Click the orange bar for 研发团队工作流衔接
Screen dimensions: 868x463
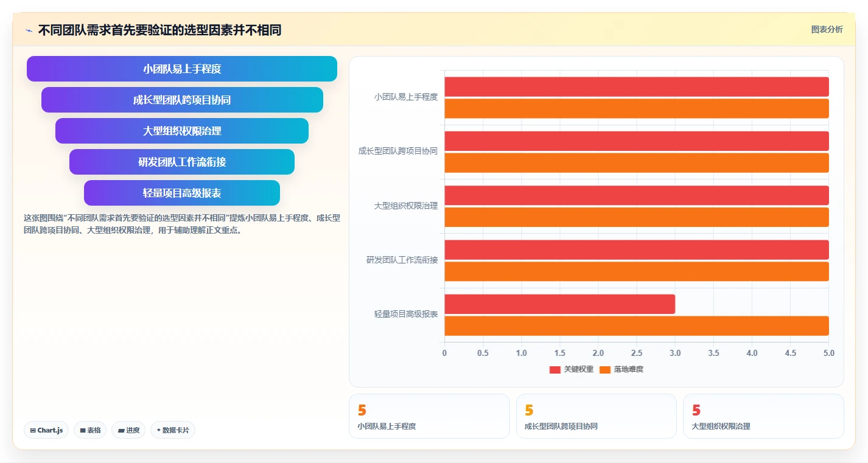pos(637,271)
